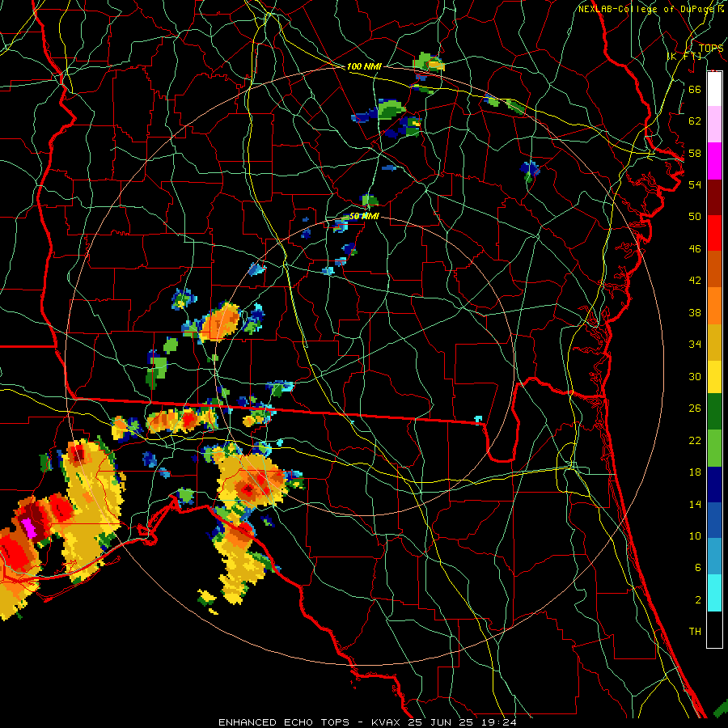The image size is (728, 728).
Task: Click the legend value "30"
Action: coord(695,376)
